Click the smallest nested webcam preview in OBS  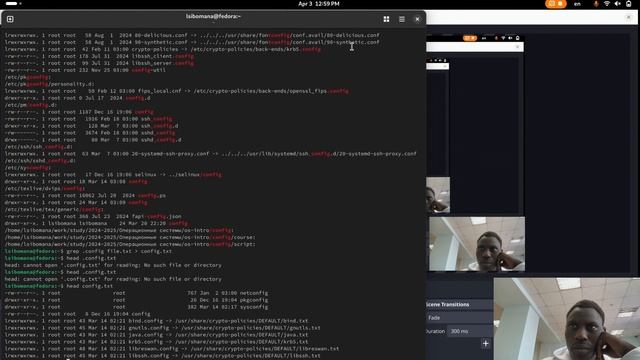pos(438,195)
